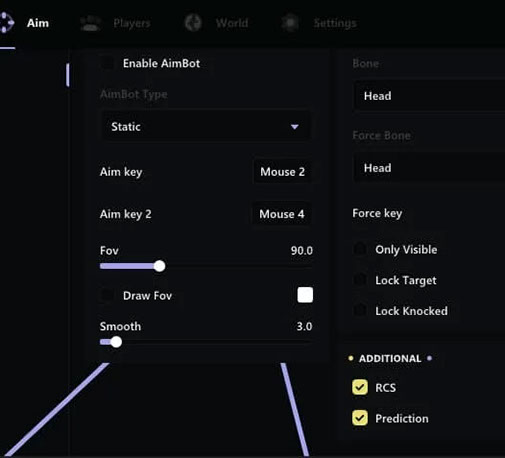Click the Mouse 2 aim key button

282,172
